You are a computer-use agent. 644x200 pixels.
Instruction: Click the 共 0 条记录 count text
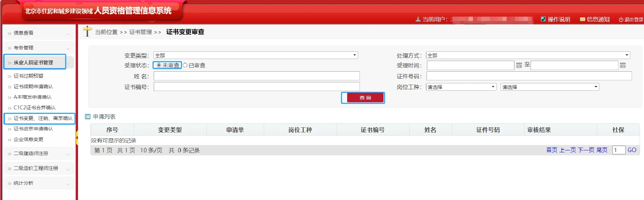pyautogui.click(x=184, y=150)
